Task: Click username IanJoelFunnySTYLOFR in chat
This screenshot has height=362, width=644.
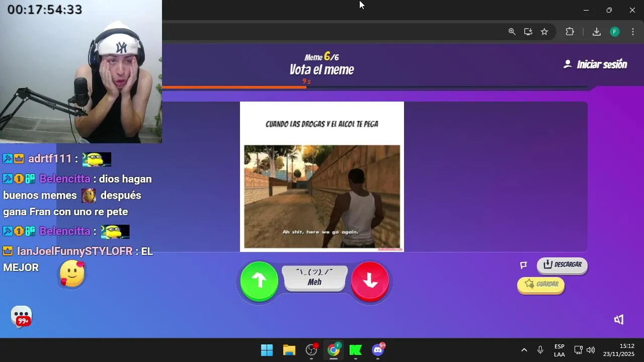Action: 75,251
